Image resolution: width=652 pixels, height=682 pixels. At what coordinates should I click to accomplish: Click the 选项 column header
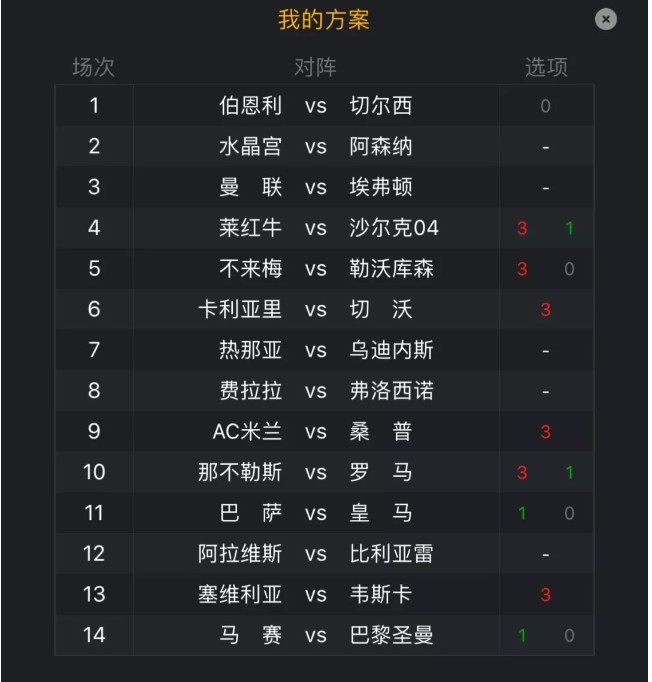tap(546, 67)
